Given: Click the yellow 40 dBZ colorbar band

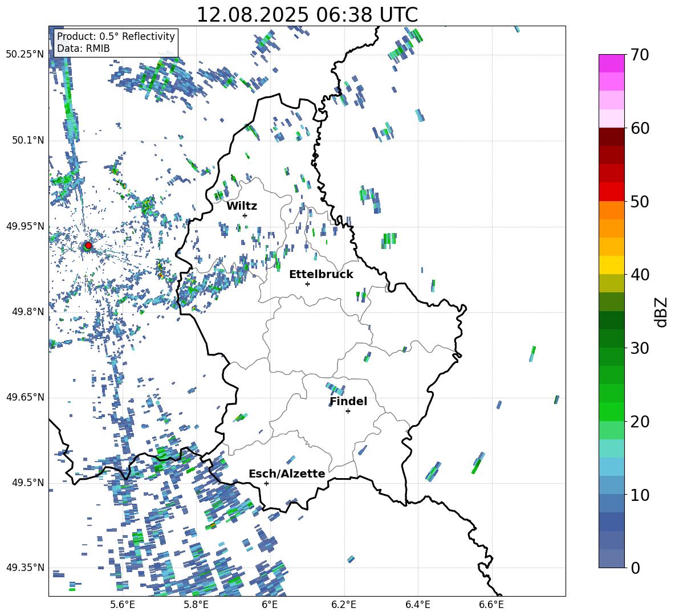Looking at the screenshot, I should [x=611, y=265].
